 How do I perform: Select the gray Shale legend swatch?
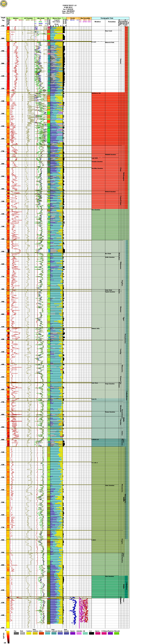(x=22, y=633)
